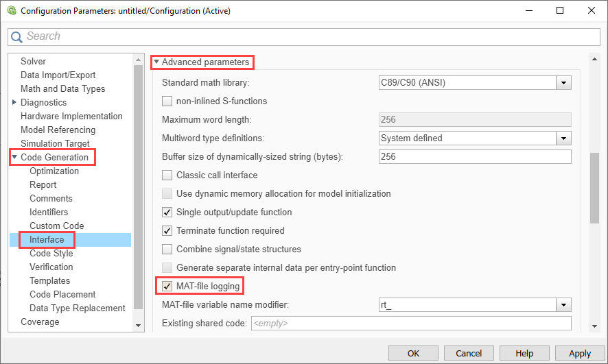Click the parameters pane scroll-down arrow
608x364 pixels.
click(x=594, y=326)
